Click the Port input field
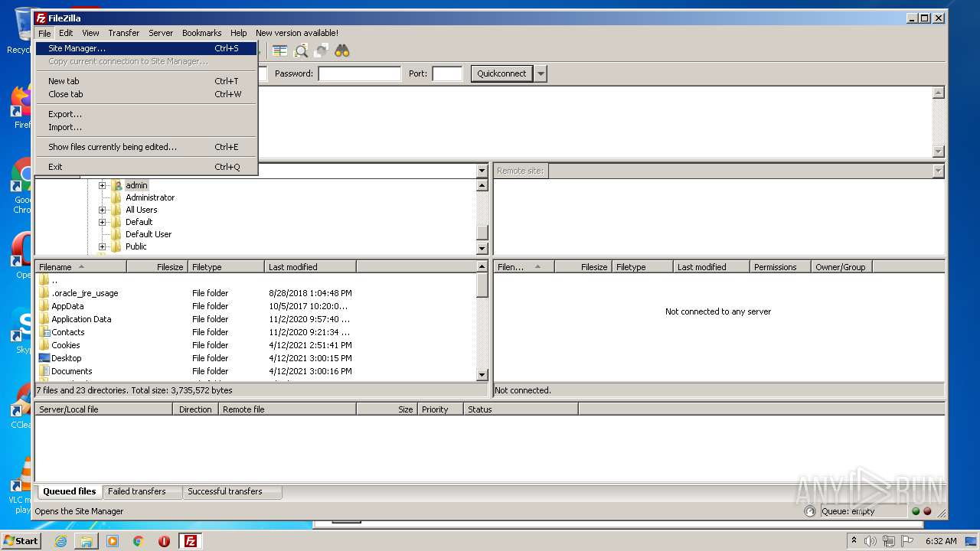980x551 pixels. 447,73
